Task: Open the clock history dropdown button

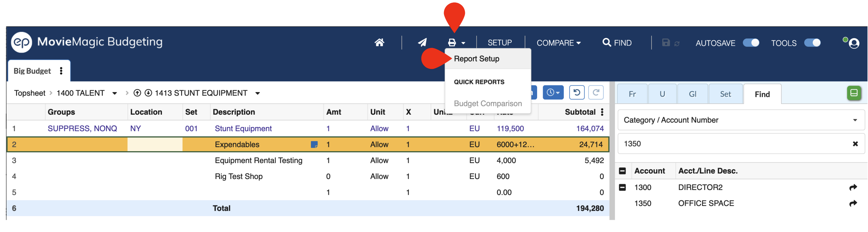Action: (x=553, y=93)
